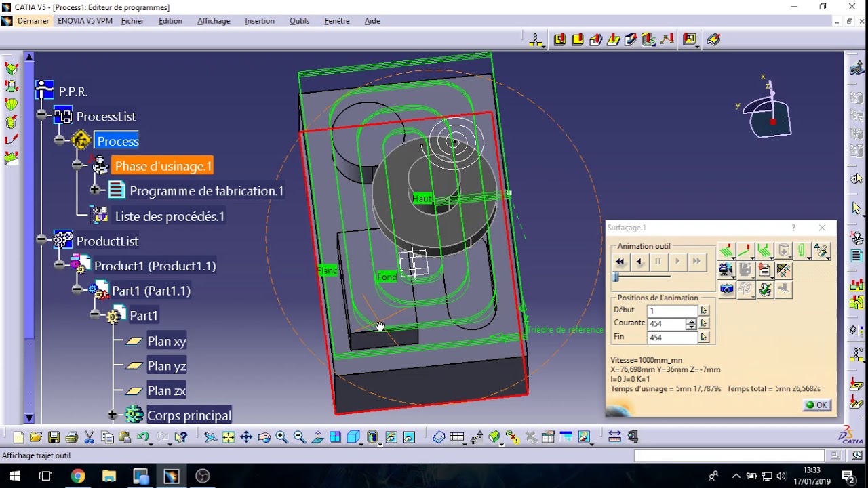Click the Paste clipboard icon
This screenshot has height=488, width=868.
(125, 437)
